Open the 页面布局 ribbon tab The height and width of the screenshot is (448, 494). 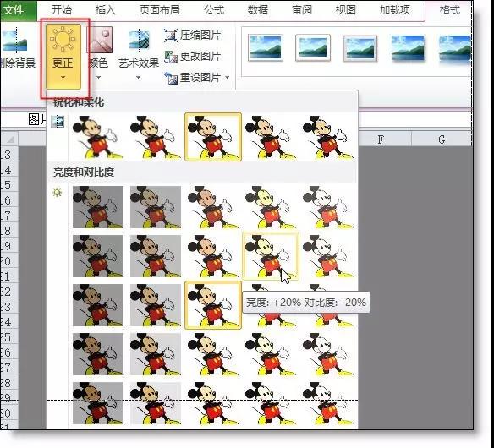click(x=159, y=10)
